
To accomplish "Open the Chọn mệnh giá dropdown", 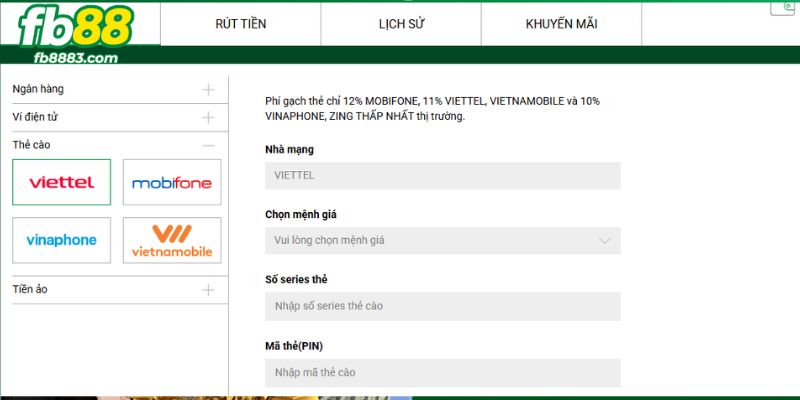I will (443, 240).
